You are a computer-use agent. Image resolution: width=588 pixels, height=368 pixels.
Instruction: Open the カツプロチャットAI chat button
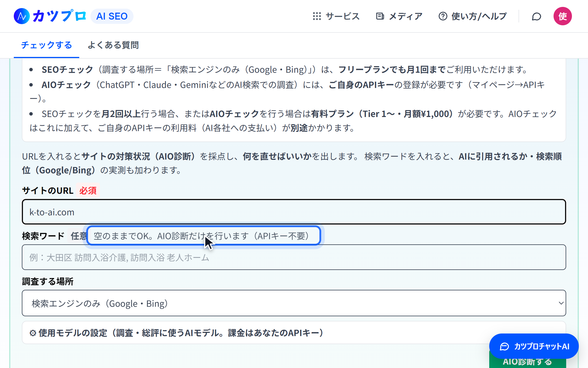pos(534,346)
